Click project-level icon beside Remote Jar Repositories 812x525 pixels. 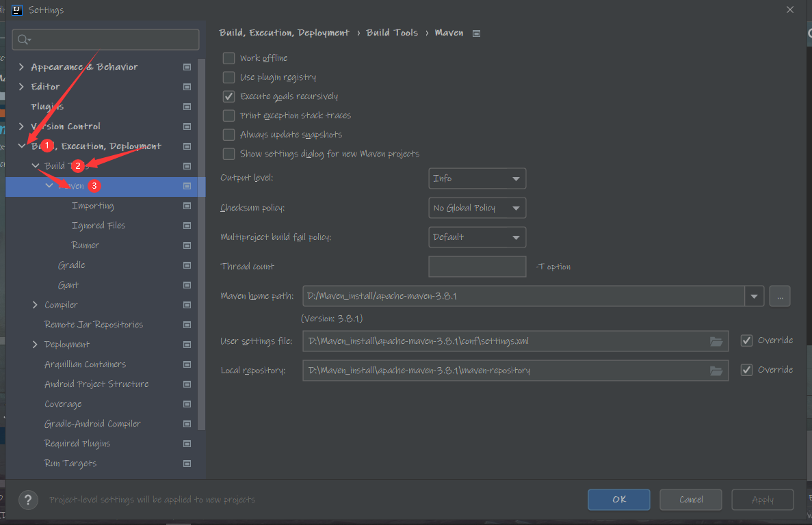187,325
